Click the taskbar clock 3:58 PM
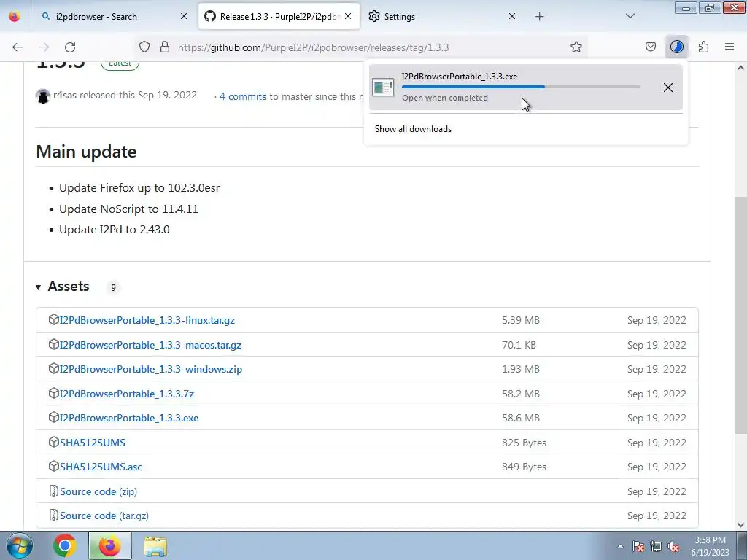Image resolution: width=747 pixels, height=560 pixels. click(711, 545)
